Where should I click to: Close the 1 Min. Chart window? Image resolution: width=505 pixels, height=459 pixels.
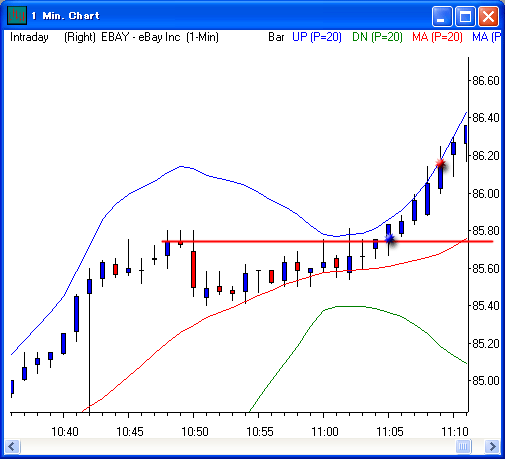point(488,16)
